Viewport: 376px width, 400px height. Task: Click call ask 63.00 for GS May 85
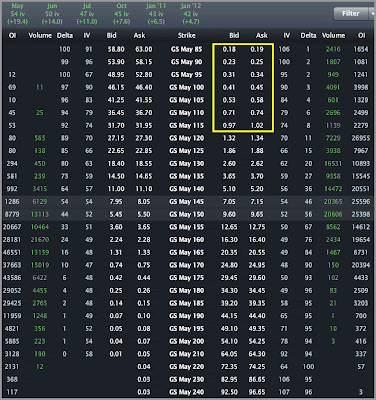(144, 49)
